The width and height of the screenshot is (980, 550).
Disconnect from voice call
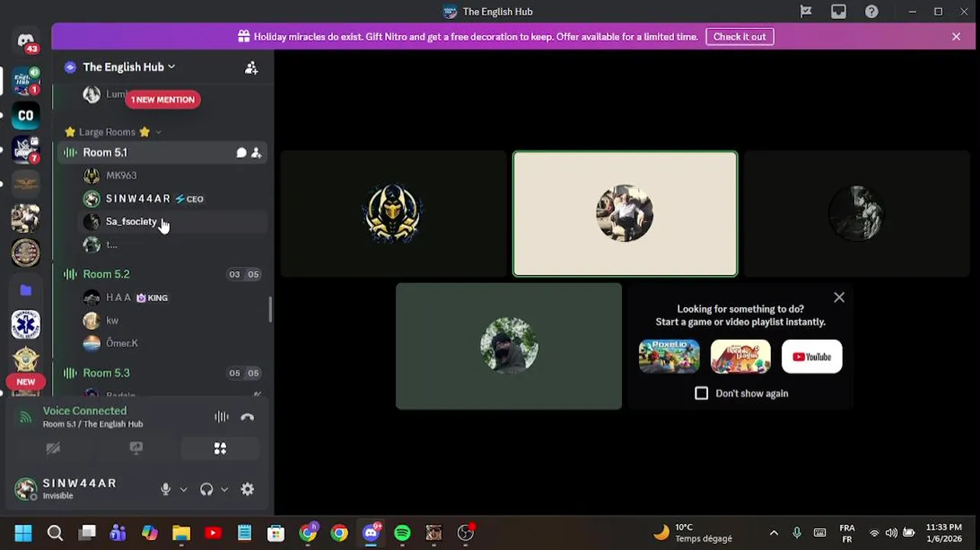pos(247,417)
